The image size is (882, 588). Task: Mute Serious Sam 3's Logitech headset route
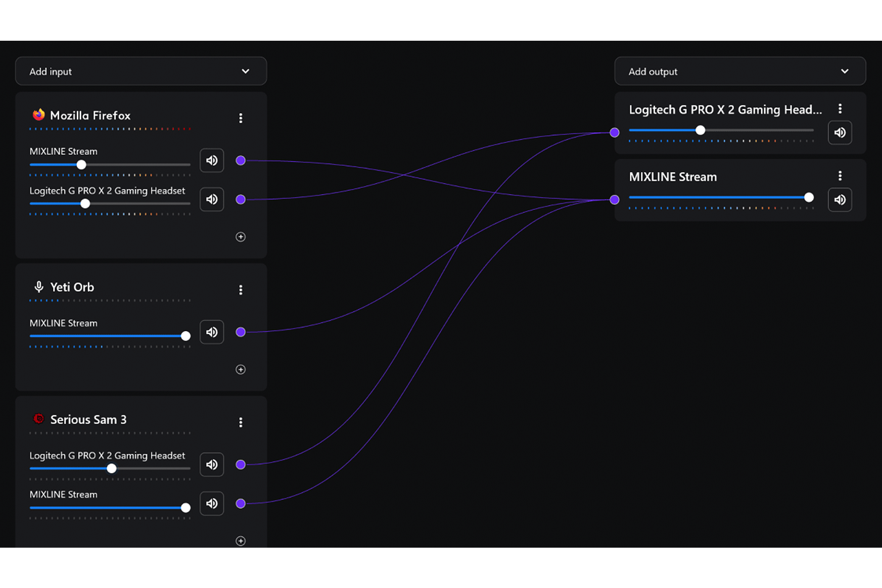(x=212, y=465)
